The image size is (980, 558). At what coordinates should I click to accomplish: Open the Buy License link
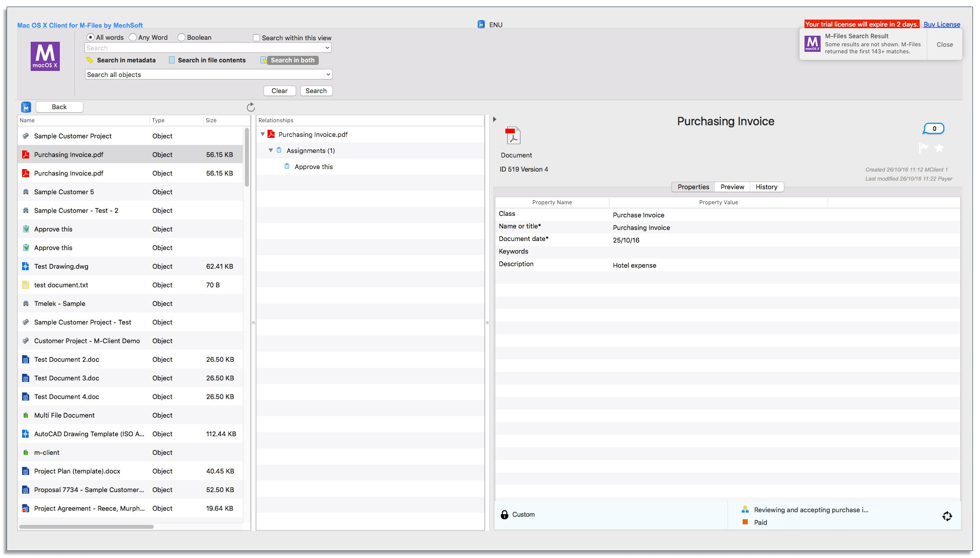[x=942, y=25]
